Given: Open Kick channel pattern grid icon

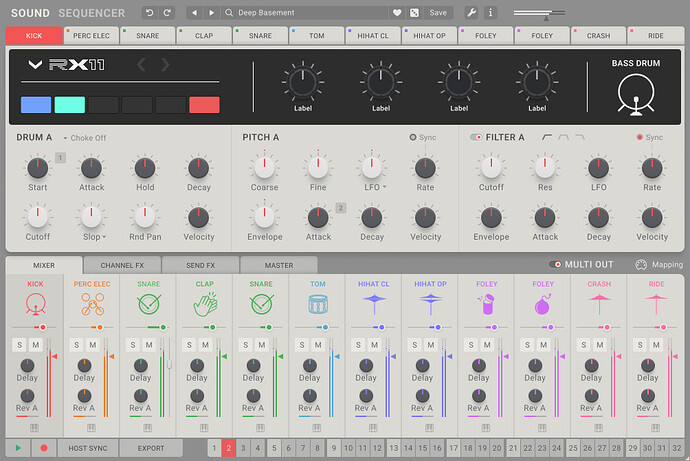Looking at the screenshot, I should (34, 428).
